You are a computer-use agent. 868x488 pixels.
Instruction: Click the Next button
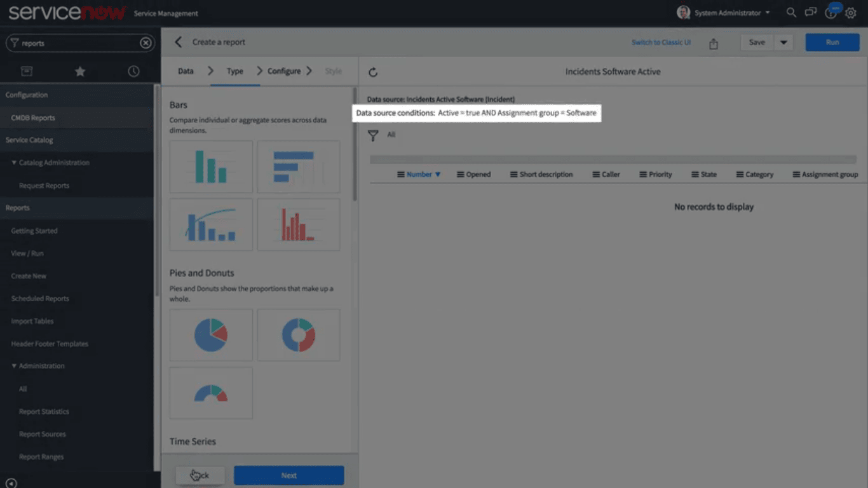(x=289, y=475)
